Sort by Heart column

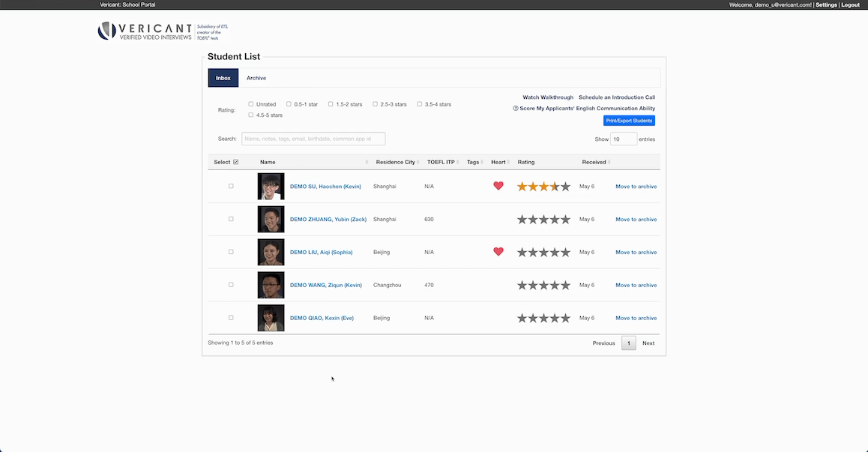click(x=498, y=162)
